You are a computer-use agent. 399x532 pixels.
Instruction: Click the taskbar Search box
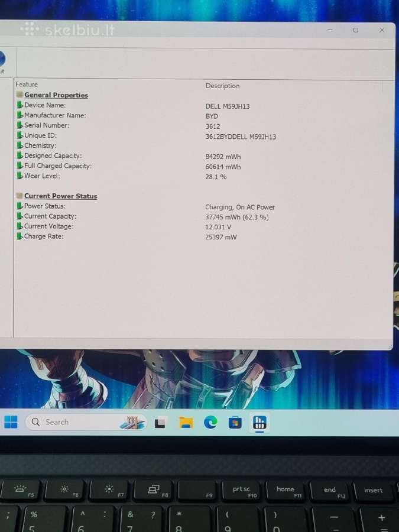point(86,422)
